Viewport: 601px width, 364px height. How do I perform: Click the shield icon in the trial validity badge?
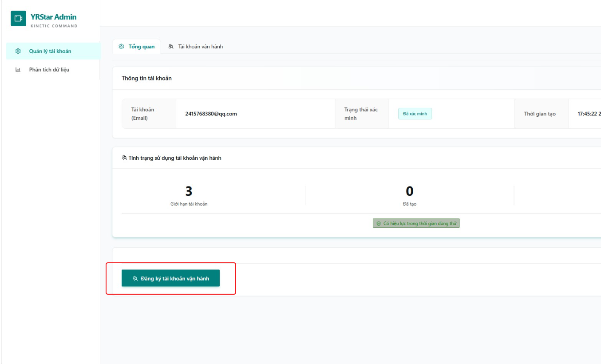click(379, 223)
